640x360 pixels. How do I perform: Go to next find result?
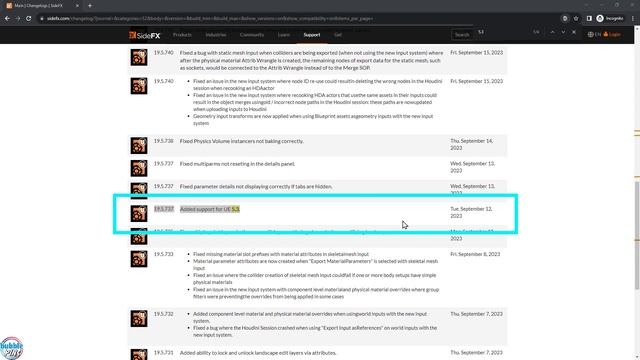click(x=563, y=32)
